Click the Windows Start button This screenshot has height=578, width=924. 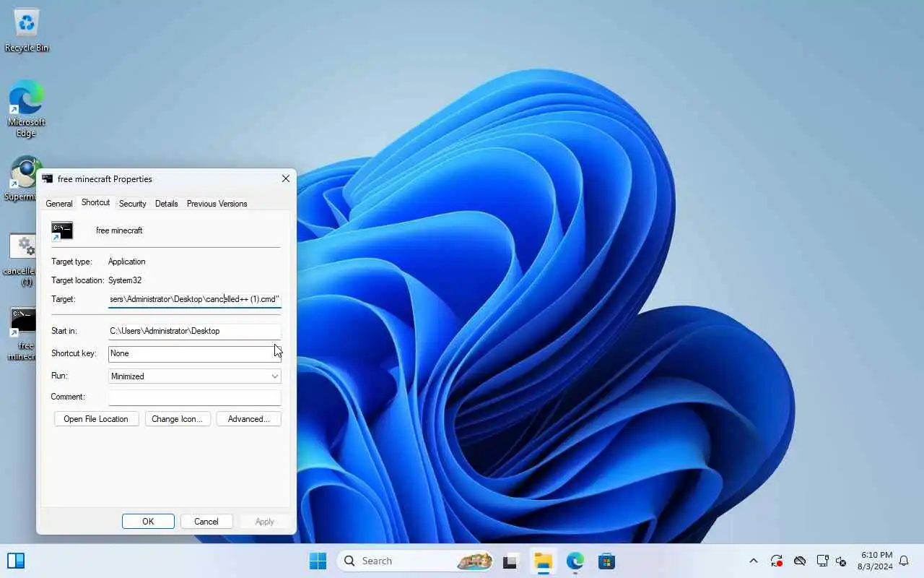(318, 561)
